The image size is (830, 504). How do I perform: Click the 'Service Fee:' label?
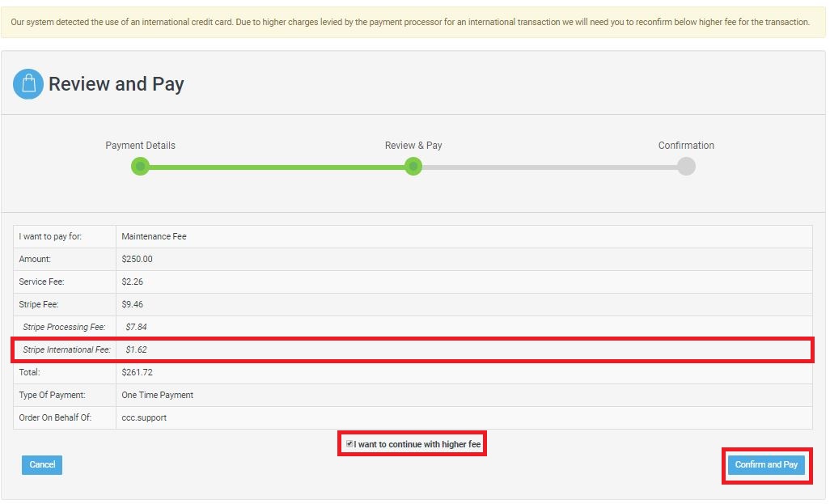click(41, 282)
